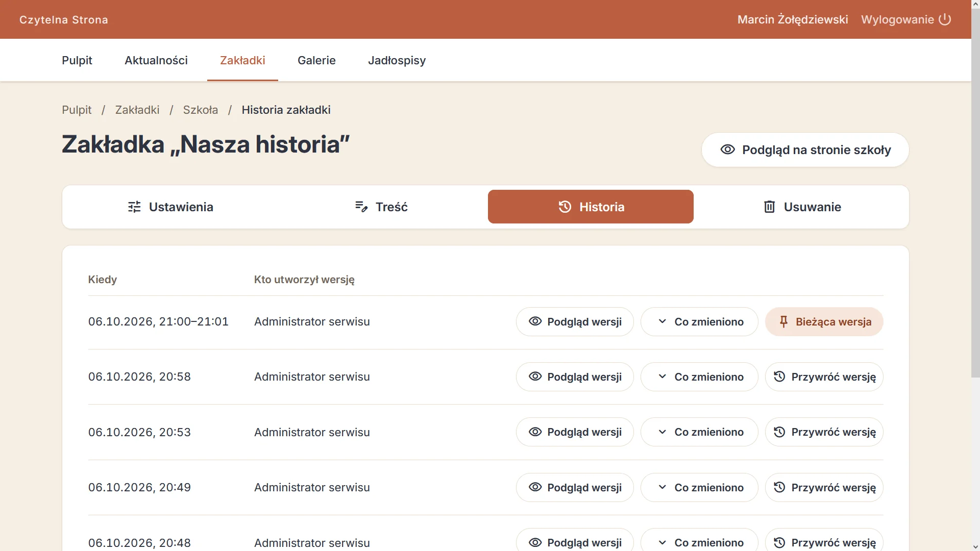Click the trash icon on Usuwanie tab
Screen dimensions: 980x551
coord(769,207)
